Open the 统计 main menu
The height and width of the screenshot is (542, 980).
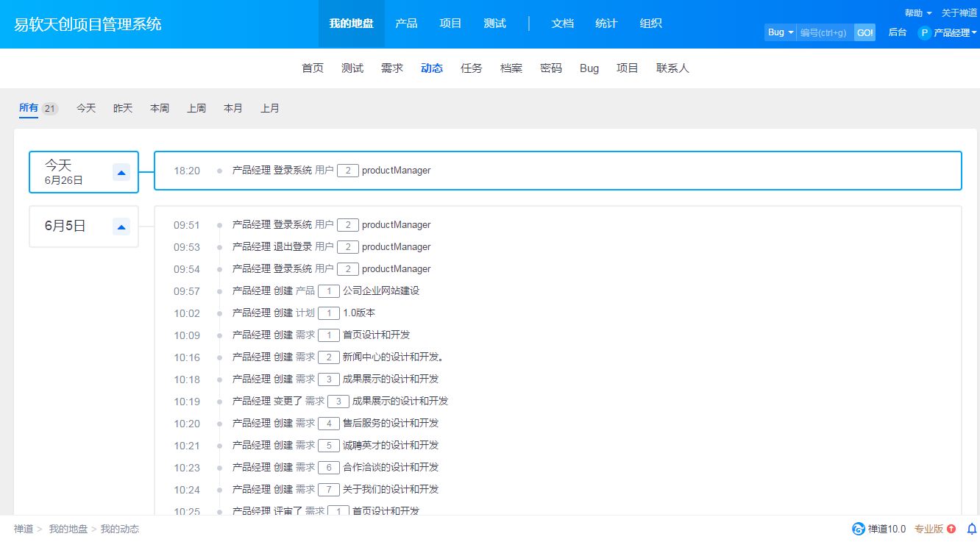606,24
